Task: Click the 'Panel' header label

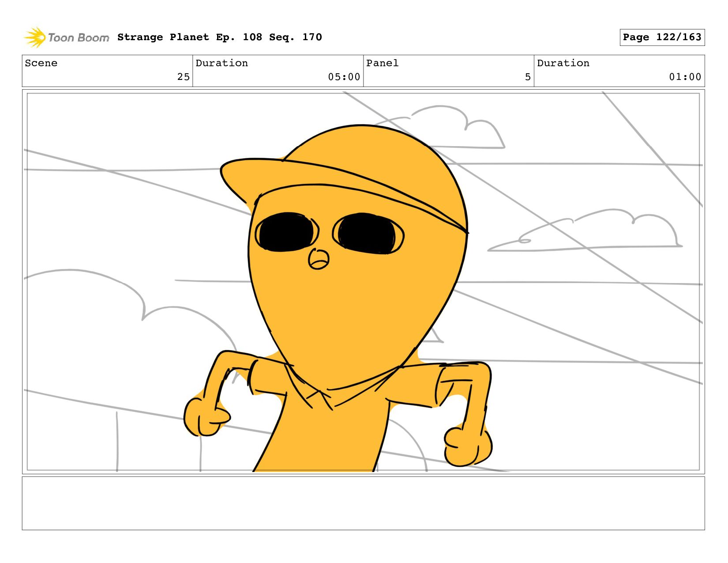Action: (382, 63)
